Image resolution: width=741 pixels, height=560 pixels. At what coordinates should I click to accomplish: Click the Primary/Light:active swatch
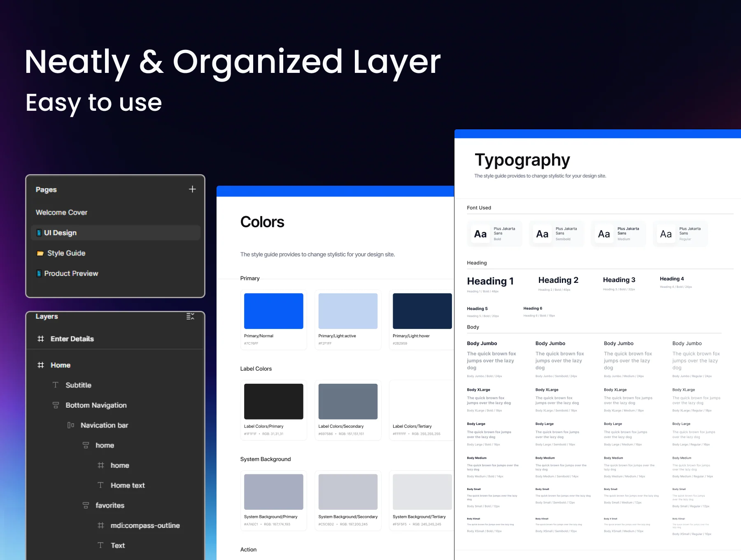(348, 311)
